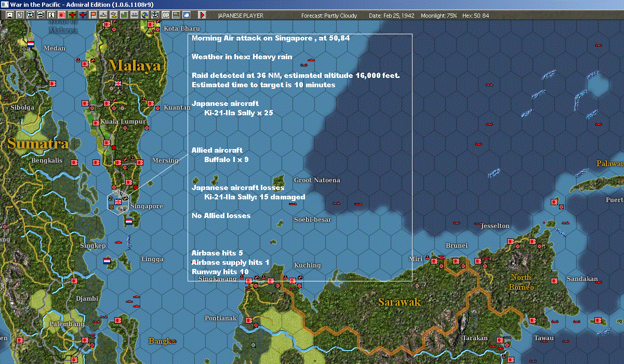Click the Tarakan map label

coord(475,338)
